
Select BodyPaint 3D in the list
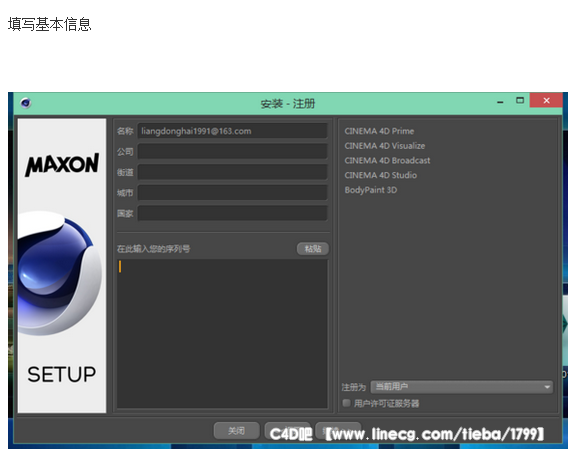(371, 190)
